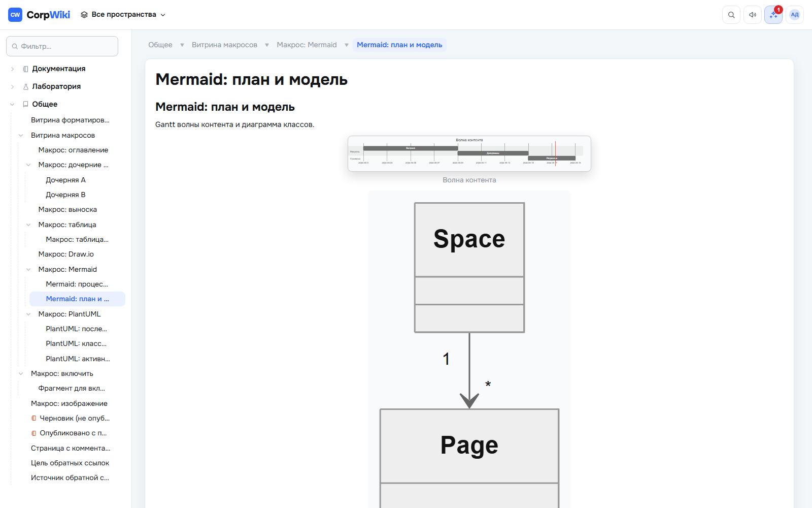Open the АД user avatar menu

[x=795, y=15]
